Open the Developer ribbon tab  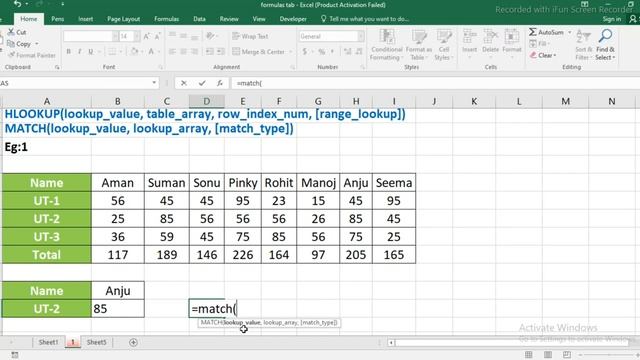(293, 19)
